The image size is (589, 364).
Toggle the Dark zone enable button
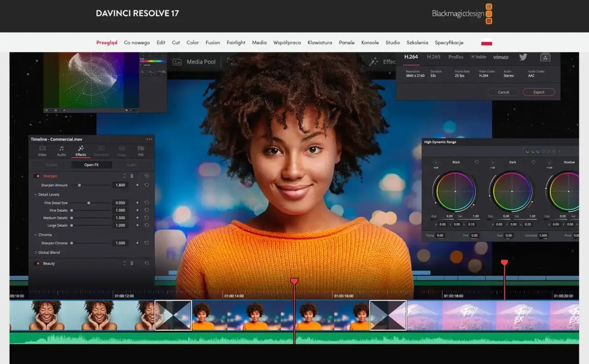(x=492, y=163)
